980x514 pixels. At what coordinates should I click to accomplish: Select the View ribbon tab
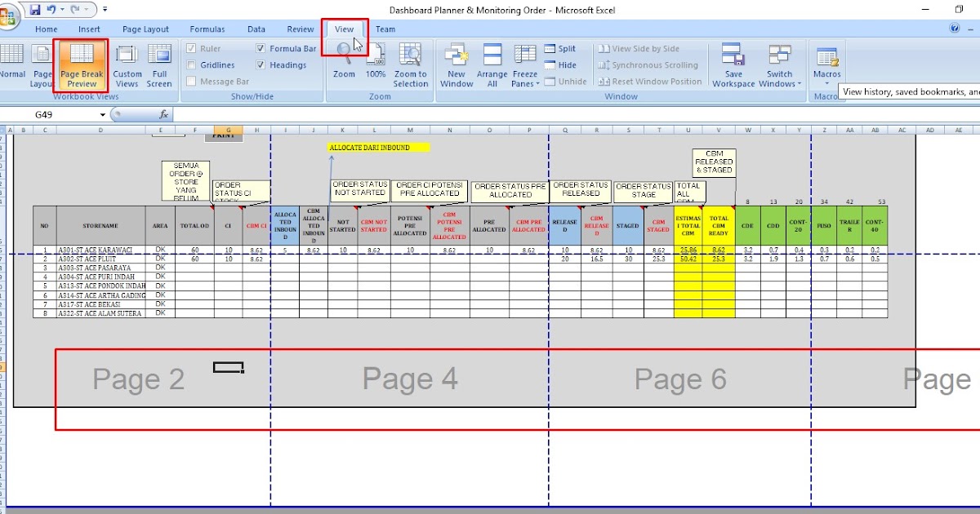point(345,29)
